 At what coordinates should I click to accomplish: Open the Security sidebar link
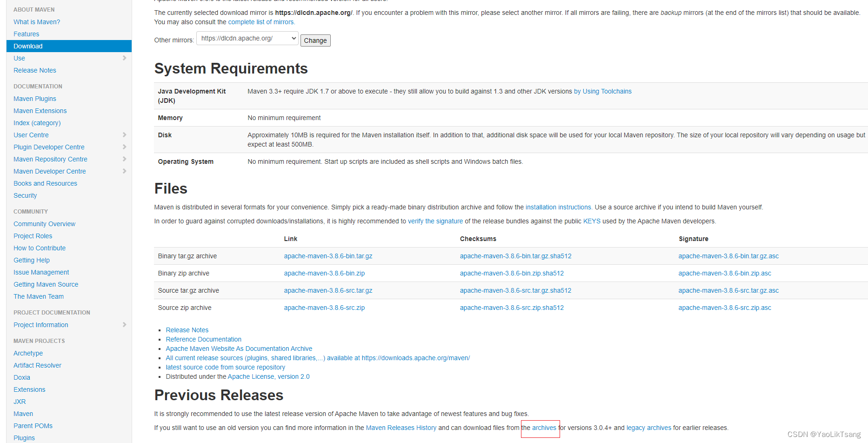click(25, 195)
